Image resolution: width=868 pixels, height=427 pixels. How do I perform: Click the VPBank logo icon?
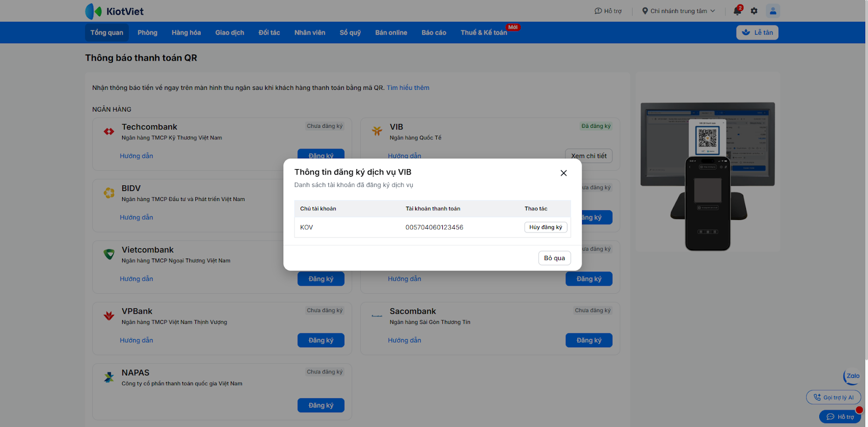(x=109, y=315)
